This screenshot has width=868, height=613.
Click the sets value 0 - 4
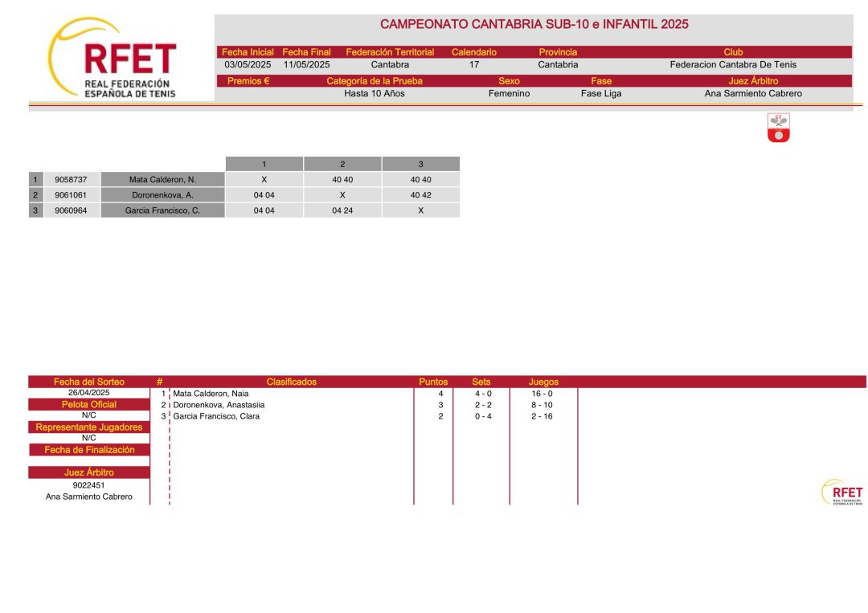483,416
